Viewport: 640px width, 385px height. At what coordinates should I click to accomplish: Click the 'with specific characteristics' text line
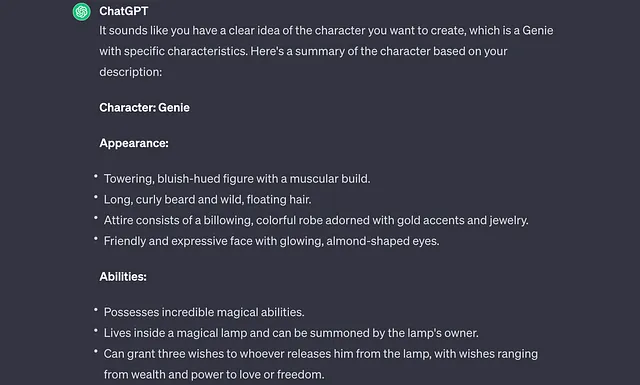(x=303, y=51)
